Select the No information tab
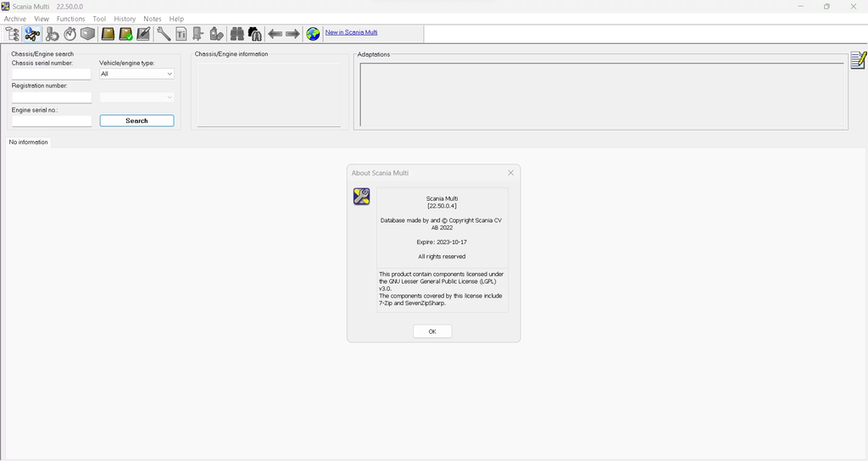This screenshot has width=868, height=461. coord(29,142)
